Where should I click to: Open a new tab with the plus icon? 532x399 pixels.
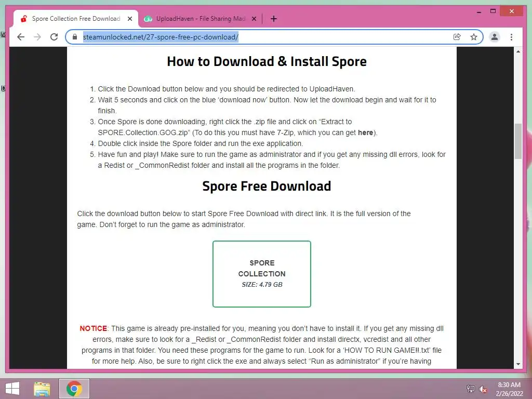(274, 19)
